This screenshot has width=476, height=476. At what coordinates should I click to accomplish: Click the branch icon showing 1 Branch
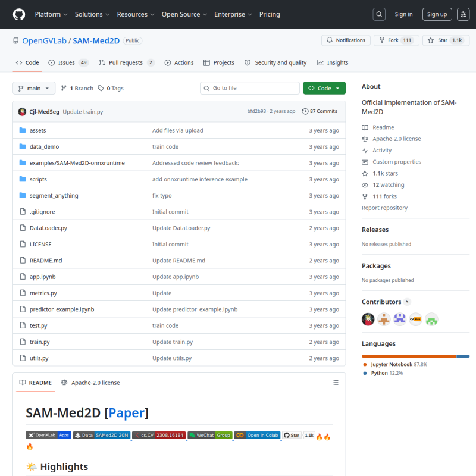64,88
